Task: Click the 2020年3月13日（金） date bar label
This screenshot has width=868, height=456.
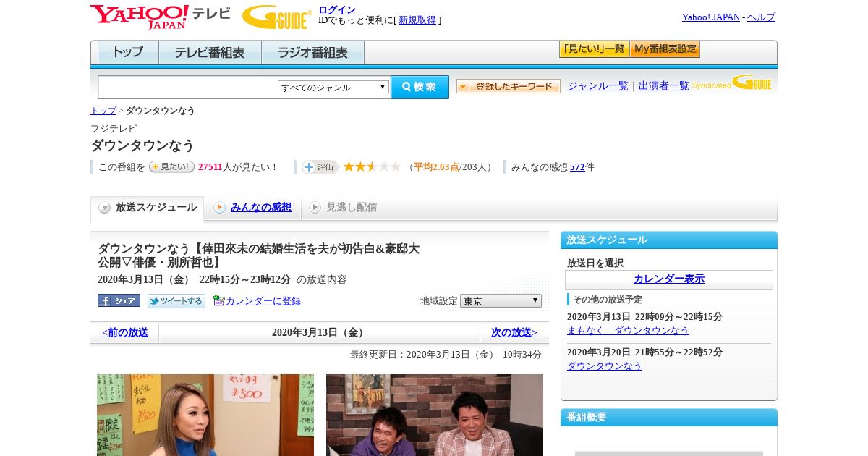Action: click(x=319, y=333)
